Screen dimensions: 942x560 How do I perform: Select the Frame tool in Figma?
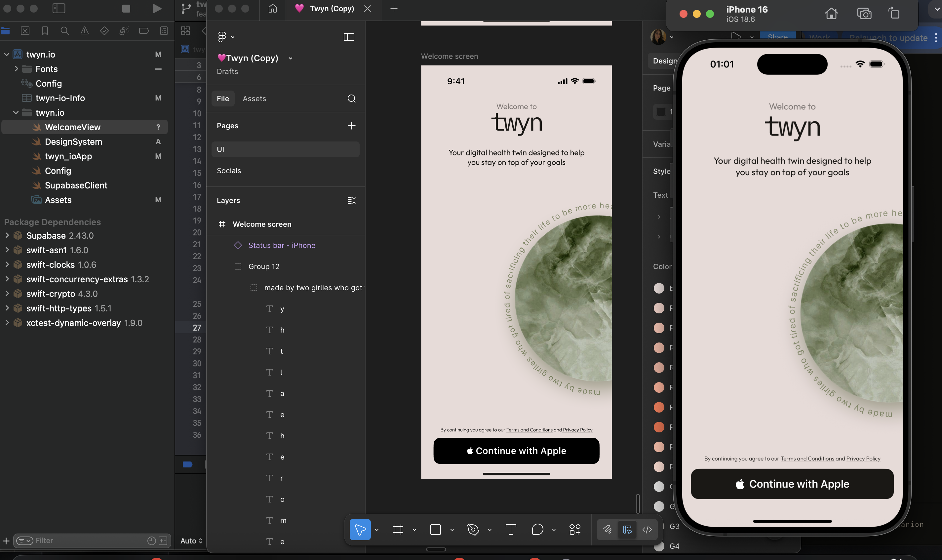point(398,530)
